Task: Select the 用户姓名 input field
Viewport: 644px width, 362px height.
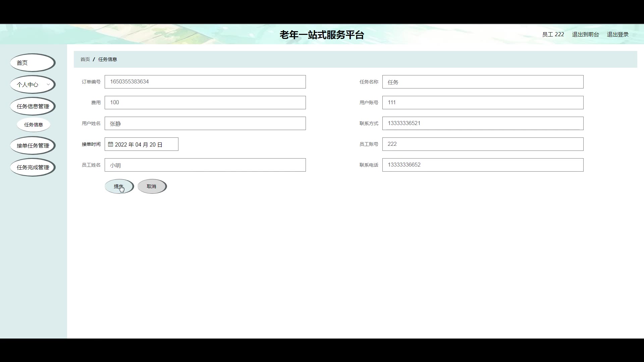Action: 205,123
